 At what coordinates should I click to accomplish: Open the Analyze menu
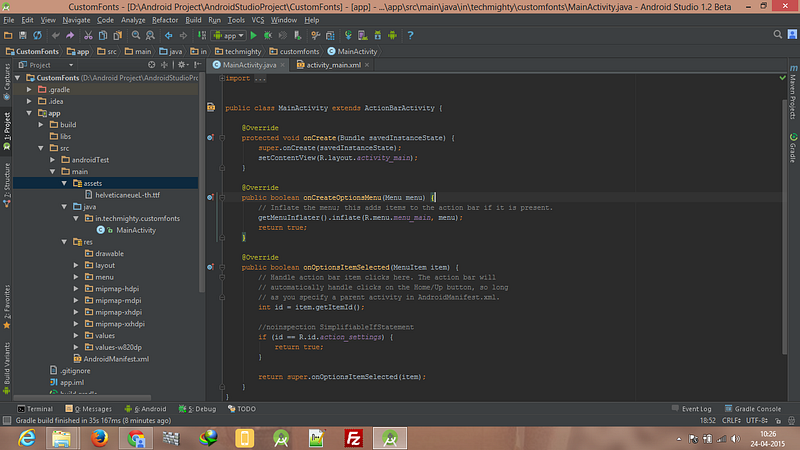(x=133, y=20)
